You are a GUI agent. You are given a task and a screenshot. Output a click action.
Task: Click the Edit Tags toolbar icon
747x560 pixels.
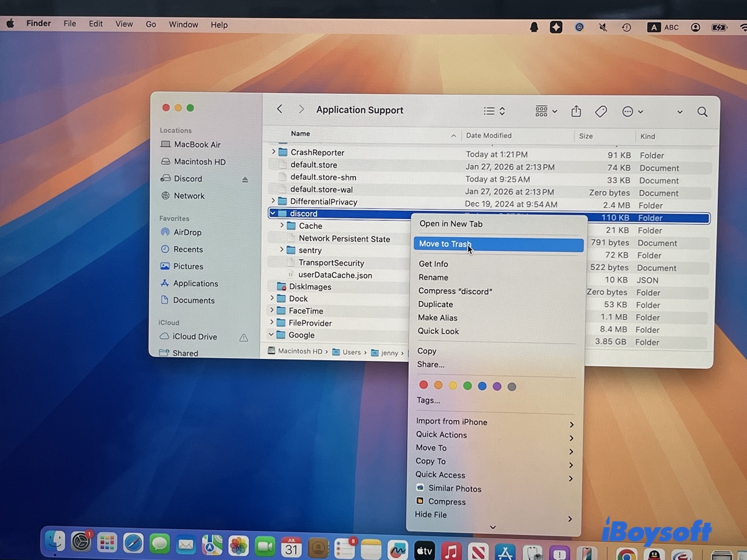point(601,111)
